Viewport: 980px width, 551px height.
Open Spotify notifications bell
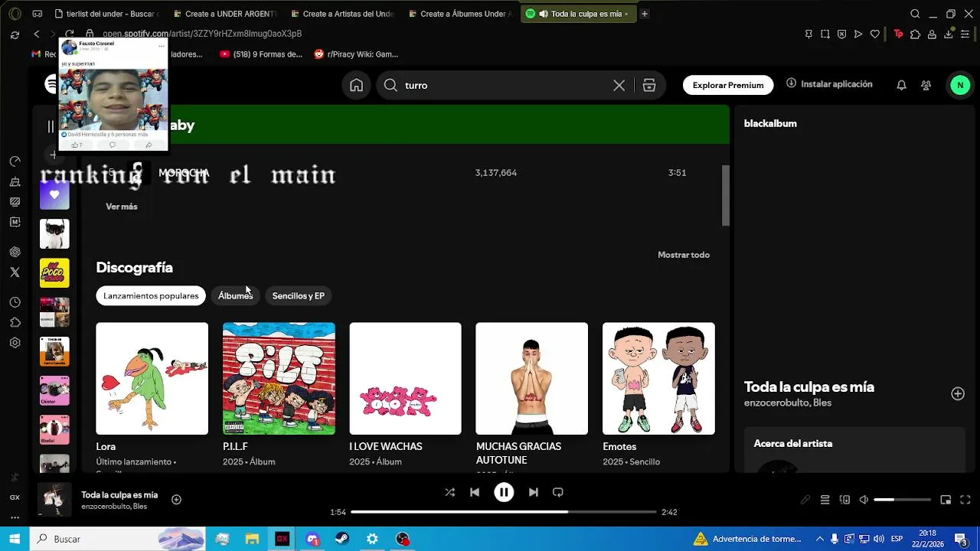[x=901, y=86]
